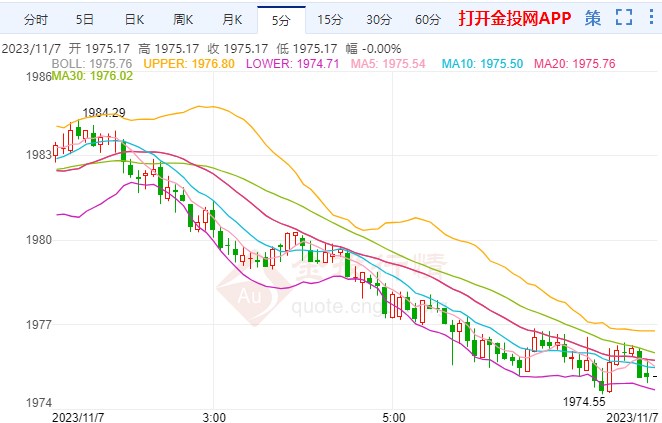This screenshot has width=662, height=423.
Task: Click the MA30: 1976.02 label
Action: tap(92, 76)
